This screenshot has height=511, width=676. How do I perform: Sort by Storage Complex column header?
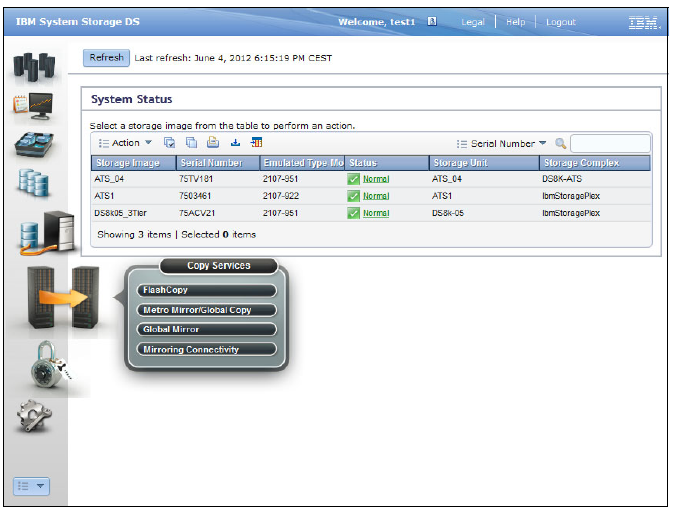[x=595, y=163]
